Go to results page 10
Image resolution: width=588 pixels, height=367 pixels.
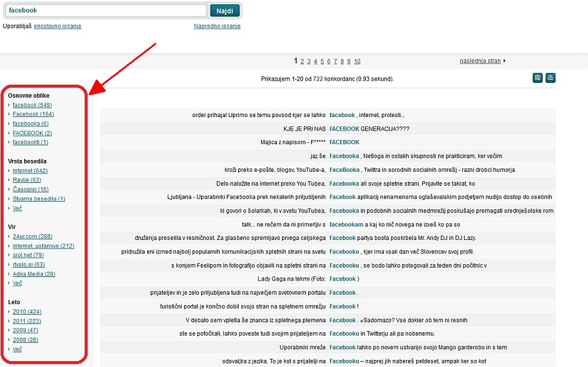point(357,61)
